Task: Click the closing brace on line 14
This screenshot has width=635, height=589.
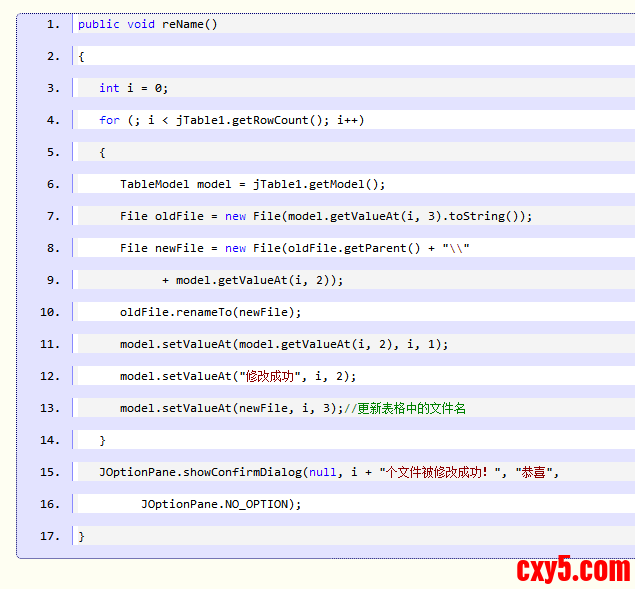Action: pos(102,440)
